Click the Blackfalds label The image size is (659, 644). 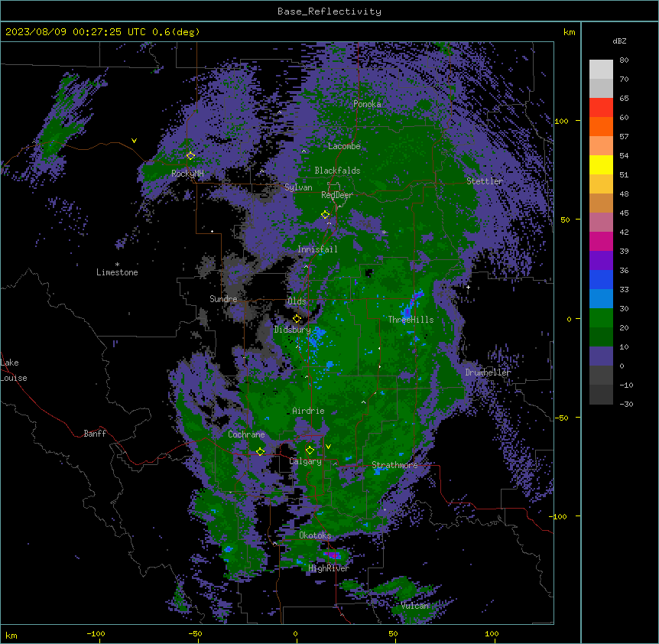[x=337, y=171]
